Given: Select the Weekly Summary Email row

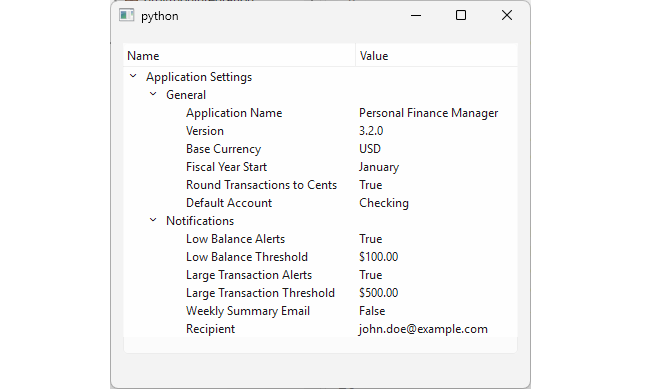Looking at the screenshot, I should pyautogui.click(x=320, y=311).
